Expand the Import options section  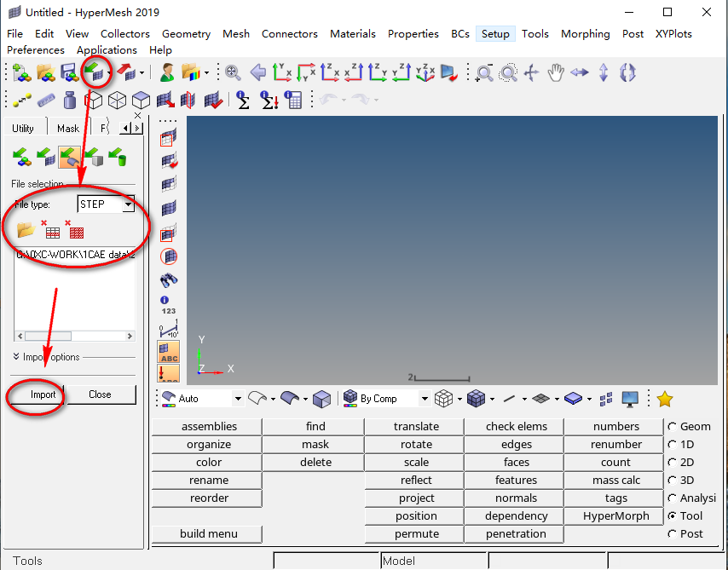coord(17,357)
